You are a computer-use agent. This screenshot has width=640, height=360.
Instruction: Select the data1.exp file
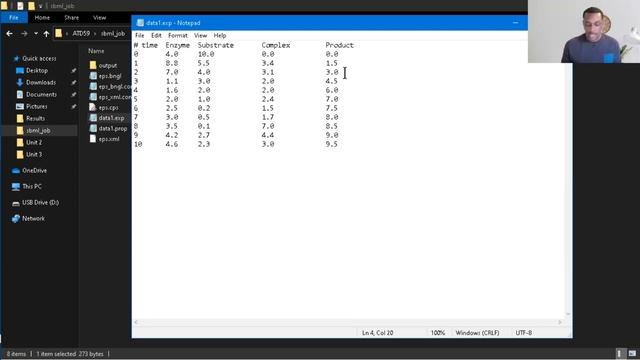(111, 118)
